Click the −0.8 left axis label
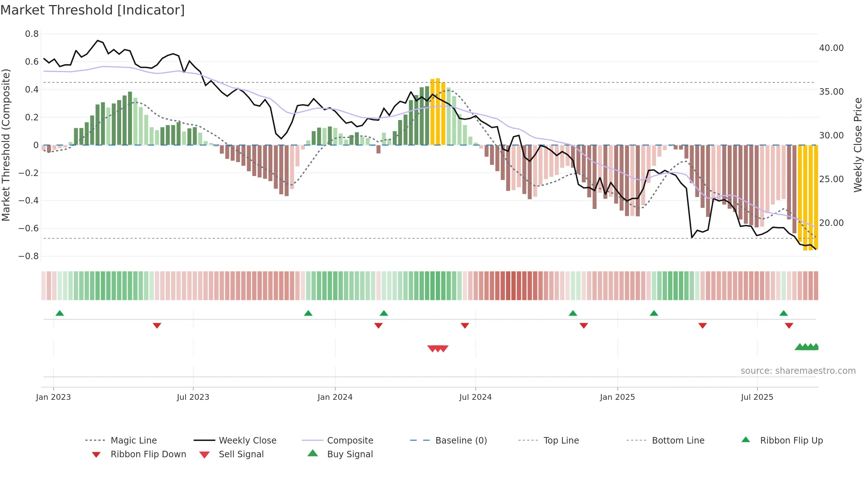The width and height of the screenshot is (868, 488). [x=29, y=256]
